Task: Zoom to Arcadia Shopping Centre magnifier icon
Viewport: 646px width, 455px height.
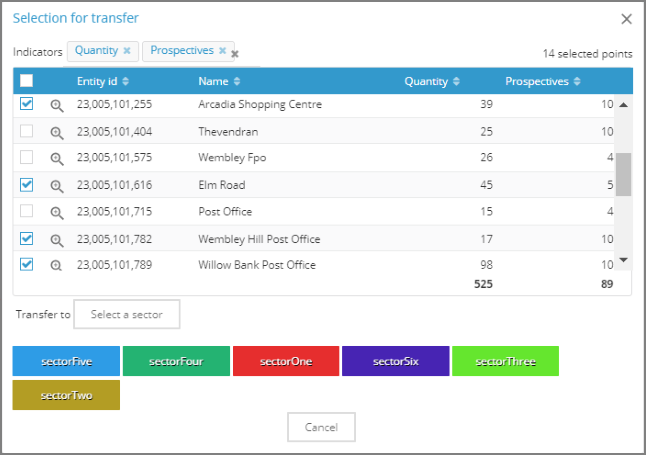Action: tap(57, 105)
